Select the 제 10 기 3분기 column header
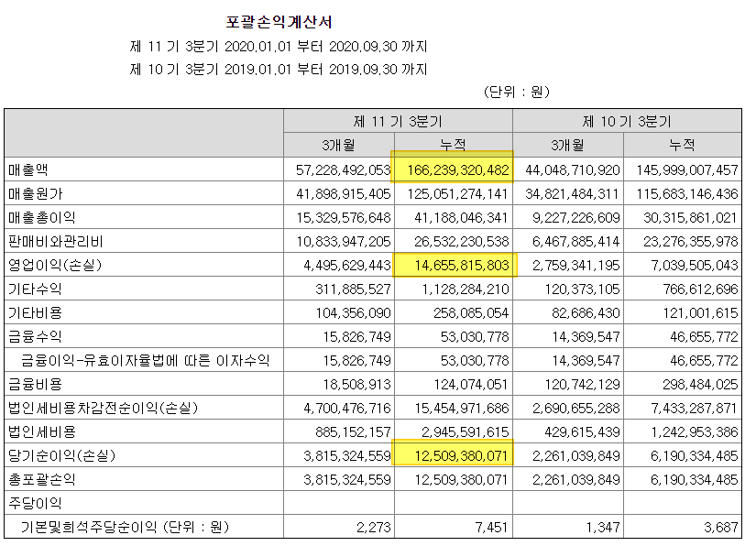This screenshot has width=756, height=546. (x=627, y=121)
